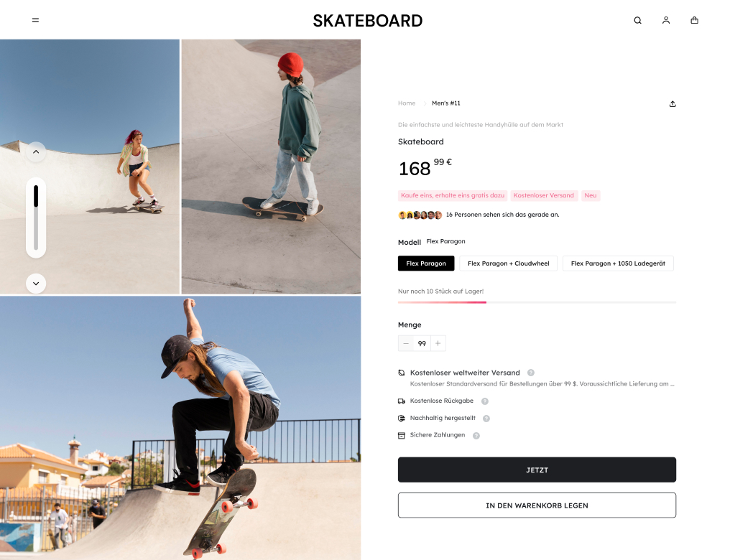Image resolution: width=730 pixels, height=560 pixels.
Task: Show previous image with up chevron
Action: pyautogui.click(x=36, y=152)
